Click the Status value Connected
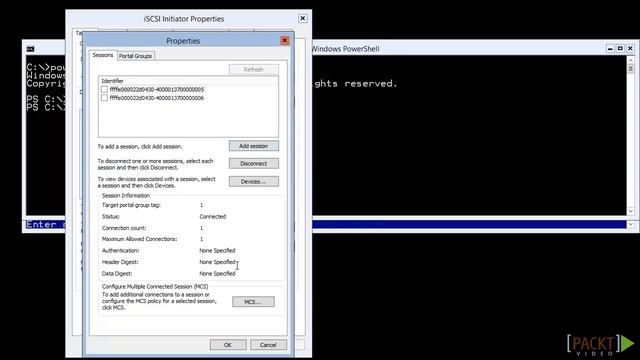 pyautogui.click(x=213, y=216)
